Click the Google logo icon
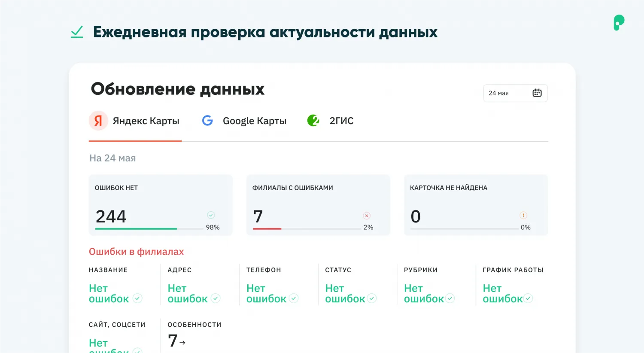The height and width of the screenshot is (353, 644). click(x=207, y=121)
